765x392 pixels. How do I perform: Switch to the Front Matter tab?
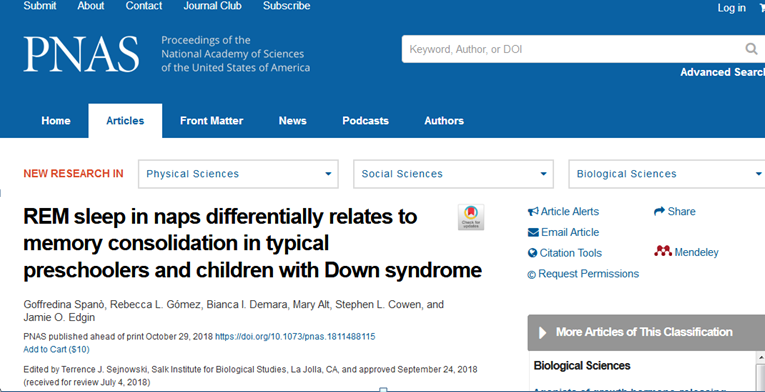tap(211, 121)
